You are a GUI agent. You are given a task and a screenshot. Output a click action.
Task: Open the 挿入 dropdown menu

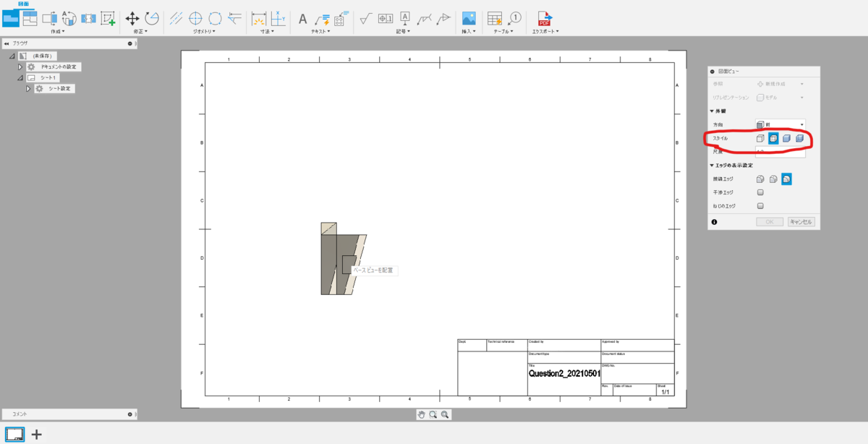(x=469, y=31)
